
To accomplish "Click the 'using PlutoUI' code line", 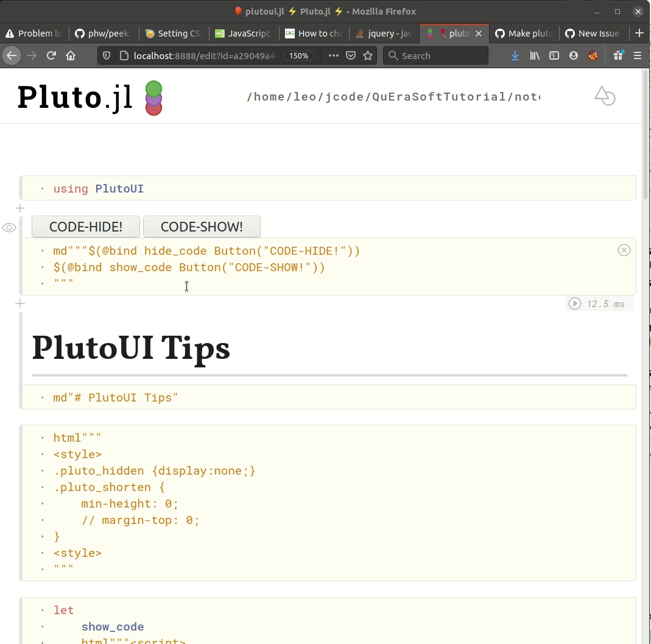I will pyautogui.click(x=99, y=189).
